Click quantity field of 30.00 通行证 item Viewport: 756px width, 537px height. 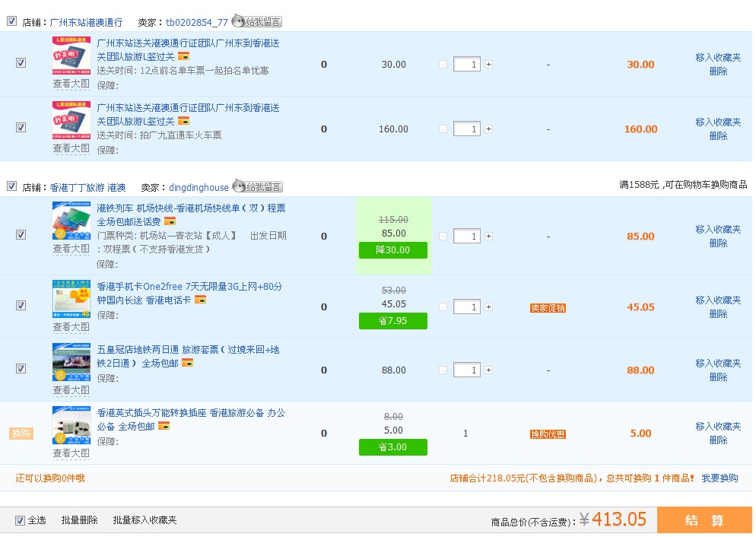pos(467,64)
